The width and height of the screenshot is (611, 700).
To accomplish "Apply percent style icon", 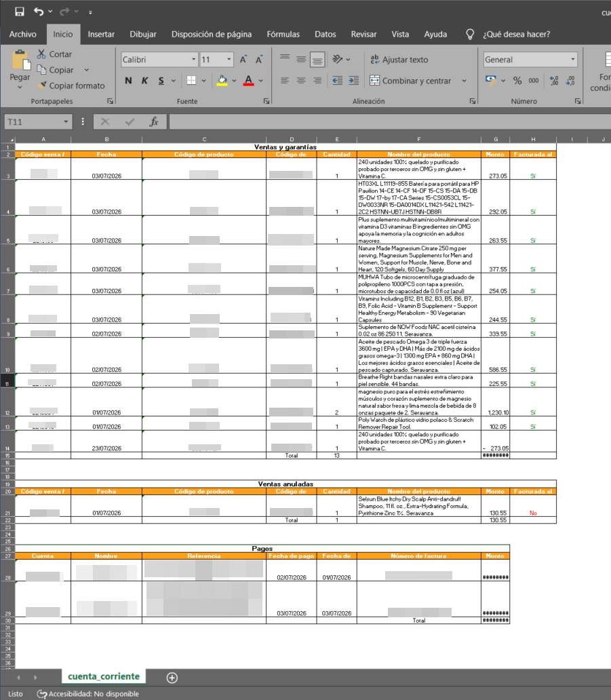I will tap(517, 80).
